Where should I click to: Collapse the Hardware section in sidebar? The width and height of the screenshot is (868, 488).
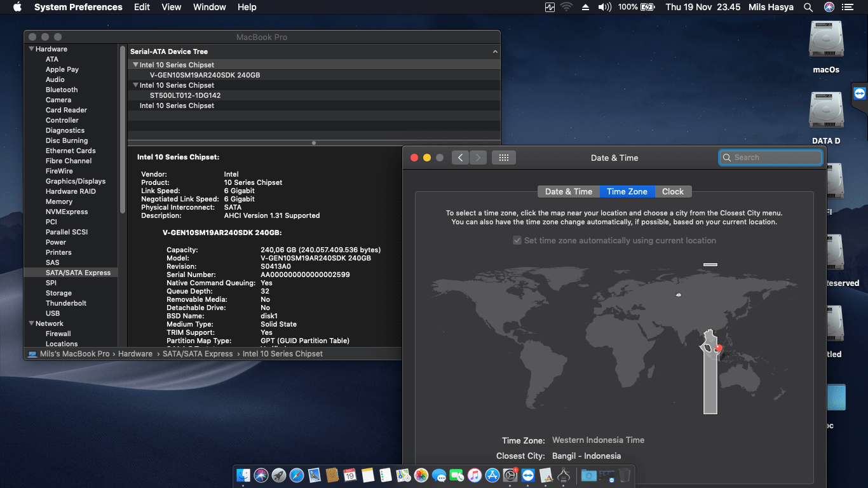pos(31,49)
